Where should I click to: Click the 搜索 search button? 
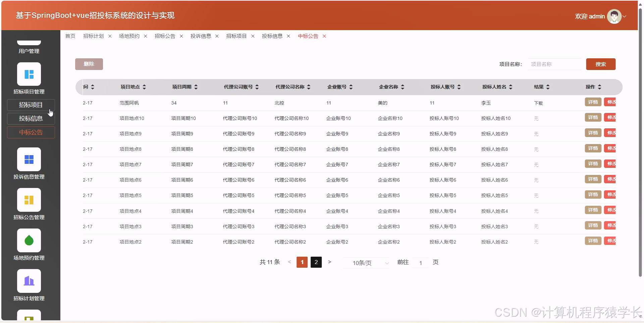coord(600,64)
